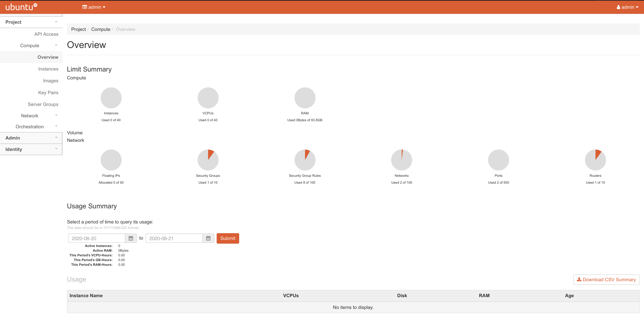The height and width of the screenshot is (320, 644).
Task: Click the Instances usage pie chart
Action: tap(111, 98)
